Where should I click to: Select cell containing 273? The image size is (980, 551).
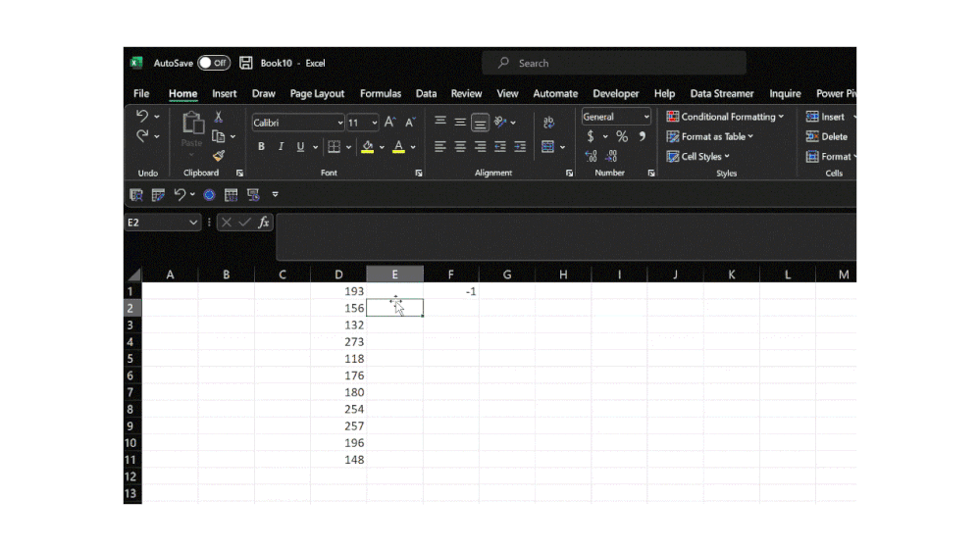pyautogui.click(x=338, y=342)
